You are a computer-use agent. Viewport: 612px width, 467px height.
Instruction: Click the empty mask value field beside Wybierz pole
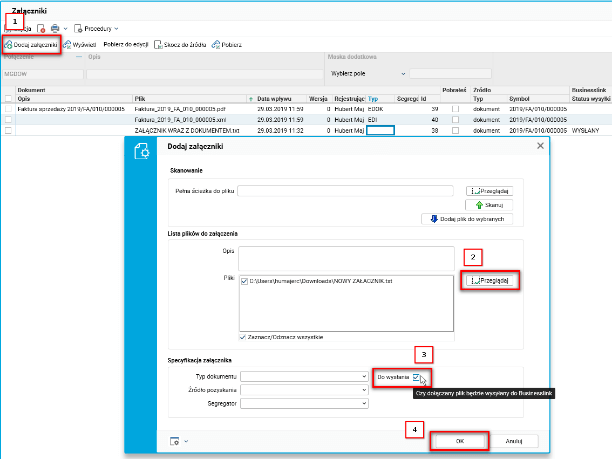[450, 73]
